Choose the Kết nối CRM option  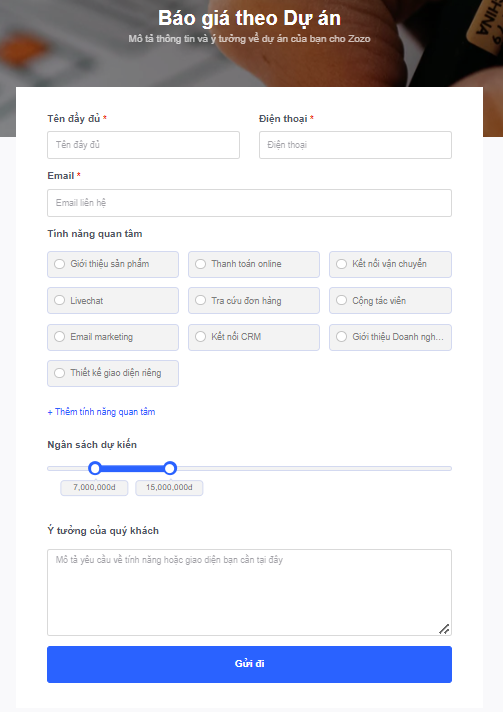point(254,337)
